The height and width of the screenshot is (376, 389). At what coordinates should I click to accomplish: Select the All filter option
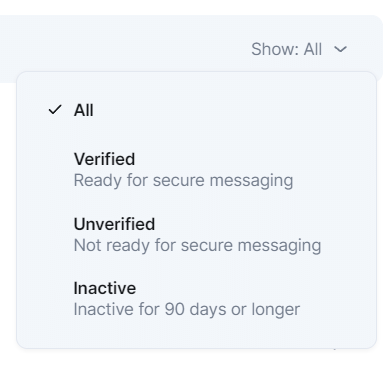coord(197,110)
